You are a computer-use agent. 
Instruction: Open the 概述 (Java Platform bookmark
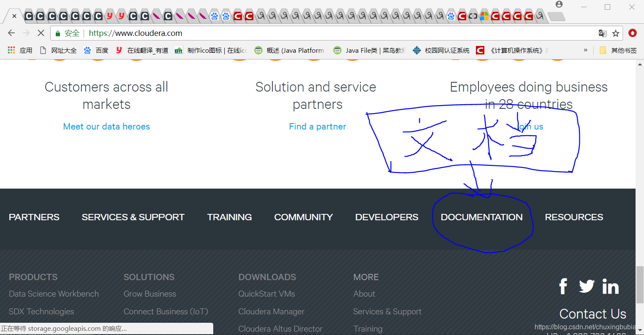pyautogui.click(x=289, y=50)
